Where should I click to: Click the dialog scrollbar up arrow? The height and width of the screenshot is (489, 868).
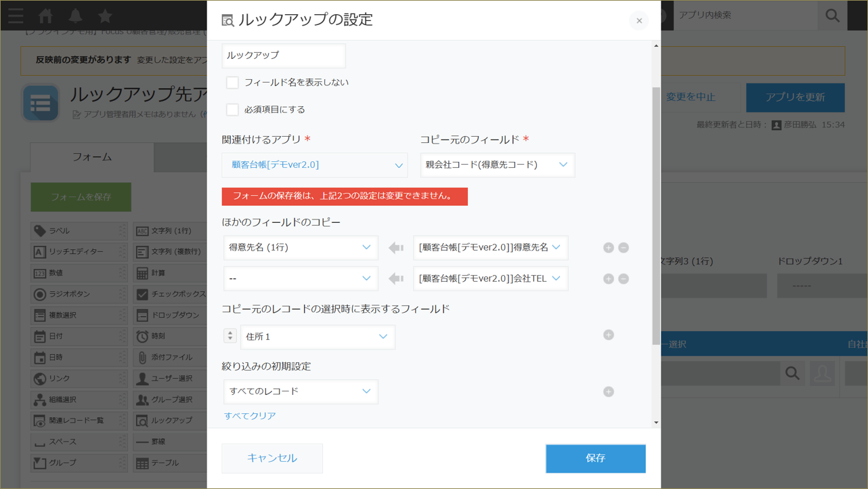coord(655,46)
